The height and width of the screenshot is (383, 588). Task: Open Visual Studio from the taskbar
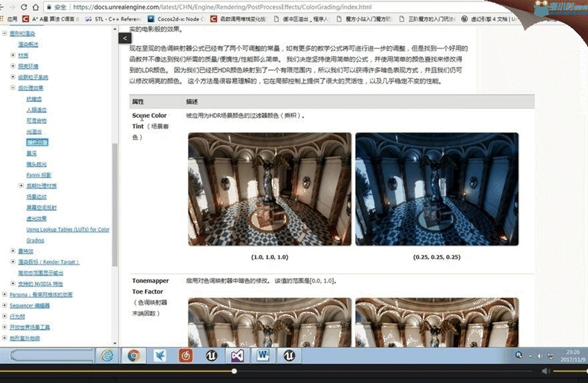pos(237,355)
